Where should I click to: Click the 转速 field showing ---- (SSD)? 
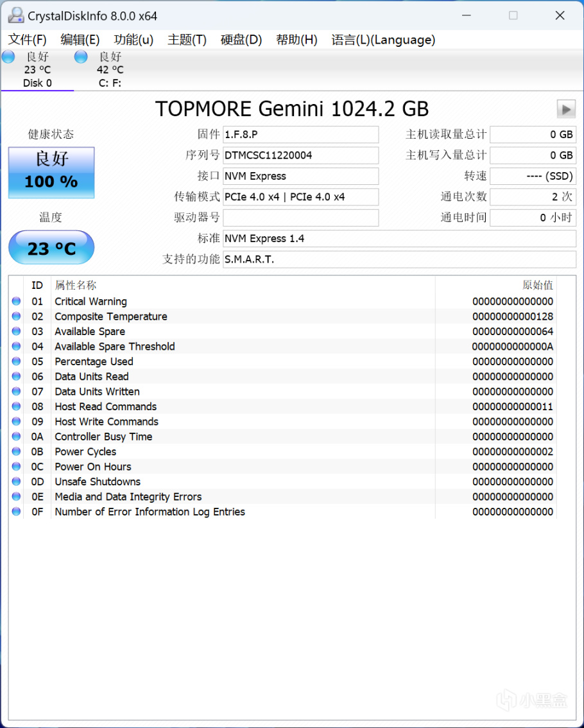[533, 176]
